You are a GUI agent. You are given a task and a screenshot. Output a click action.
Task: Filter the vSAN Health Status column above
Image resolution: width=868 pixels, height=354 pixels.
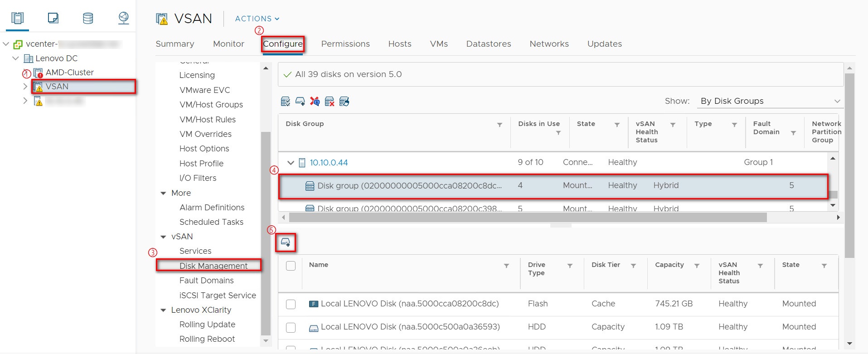point(673,125)
